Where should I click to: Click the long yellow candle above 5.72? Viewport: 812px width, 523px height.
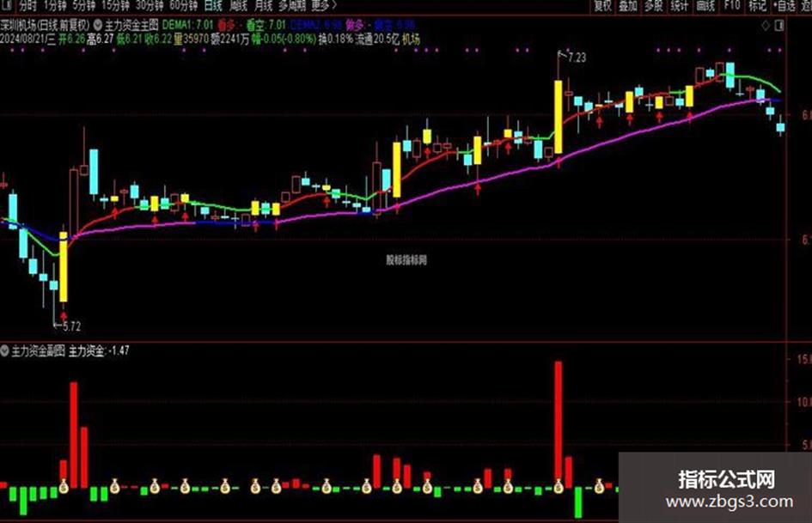pyautogui.click(x=64, y=267)
